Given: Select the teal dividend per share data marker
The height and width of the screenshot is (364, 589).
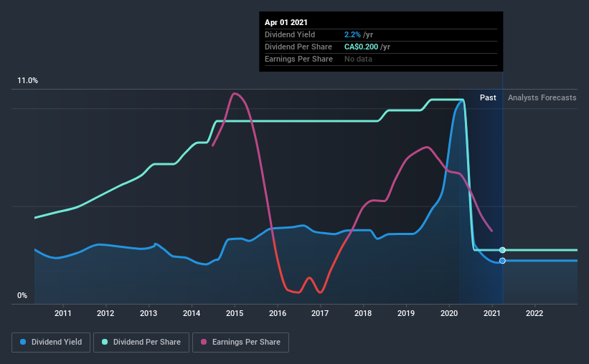Looking at the screenshot, I should pos(502,250).
